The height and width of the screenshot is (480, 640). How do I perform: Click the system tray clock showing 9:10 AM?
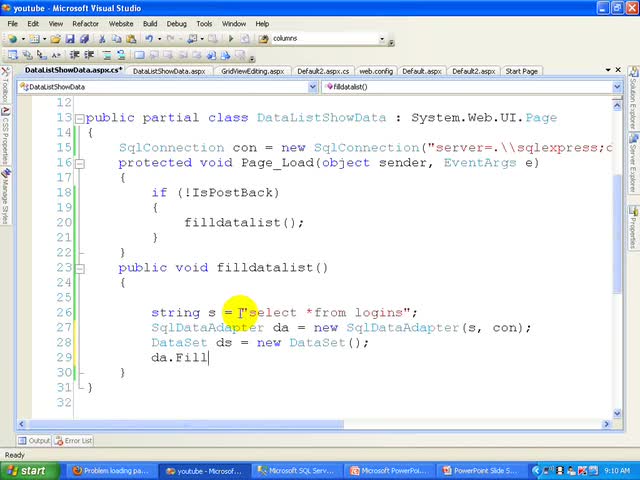617,471
